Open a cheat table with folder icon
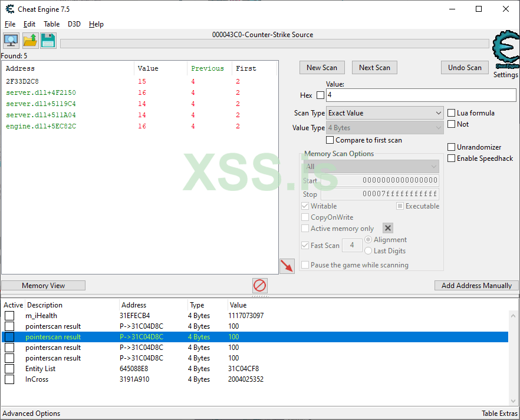The width and height of the screenshot is (520, 420). (30, 41)
